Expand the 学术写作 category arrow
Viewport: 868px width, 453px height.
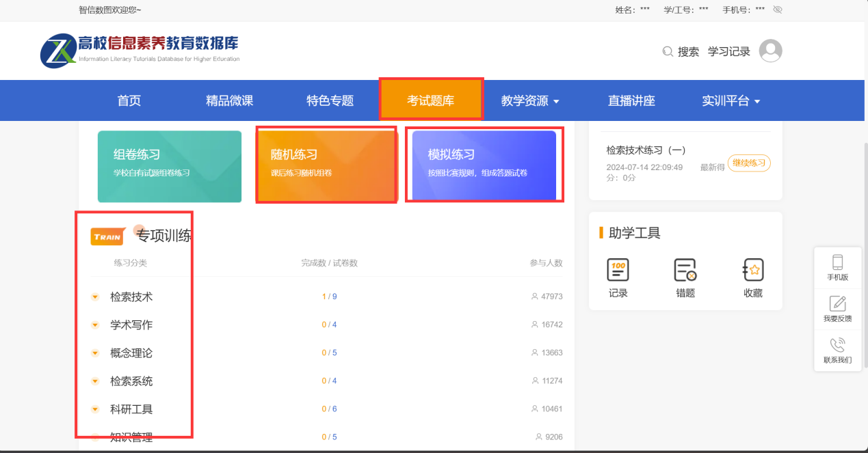95,325
